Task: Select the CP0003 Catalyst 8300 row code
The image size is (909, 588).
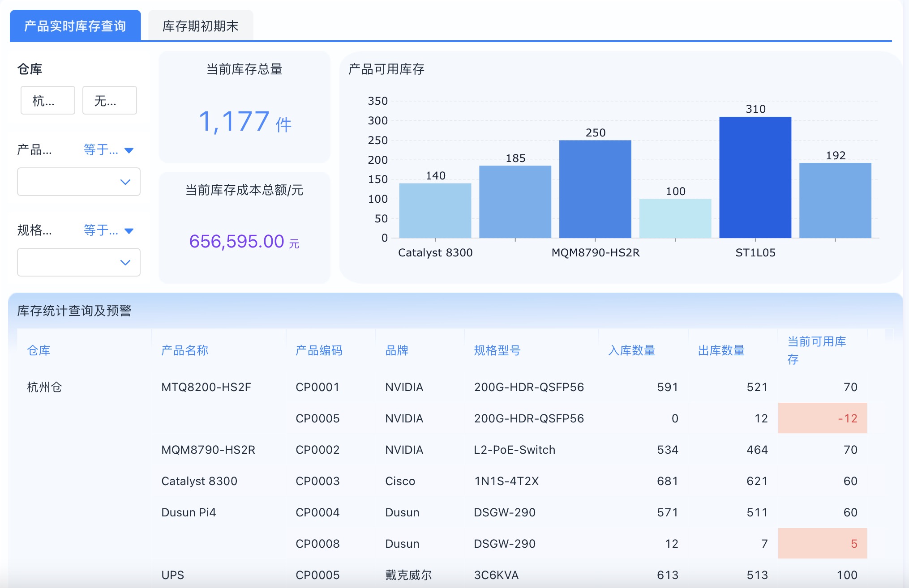Action: (317, 481)
